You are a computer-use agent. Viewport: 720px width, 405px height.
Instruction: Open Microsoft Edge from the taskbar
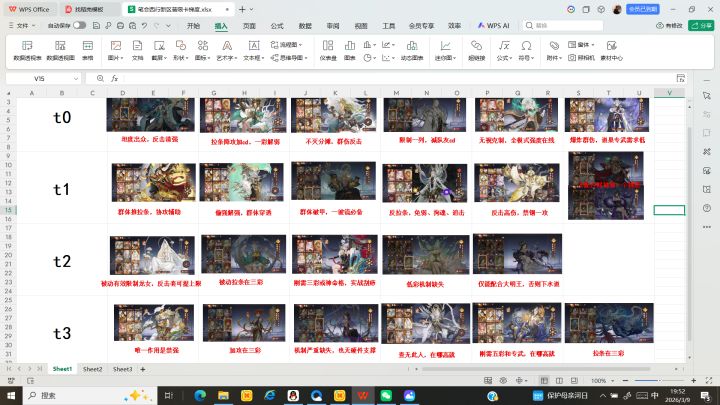point(200,395)
